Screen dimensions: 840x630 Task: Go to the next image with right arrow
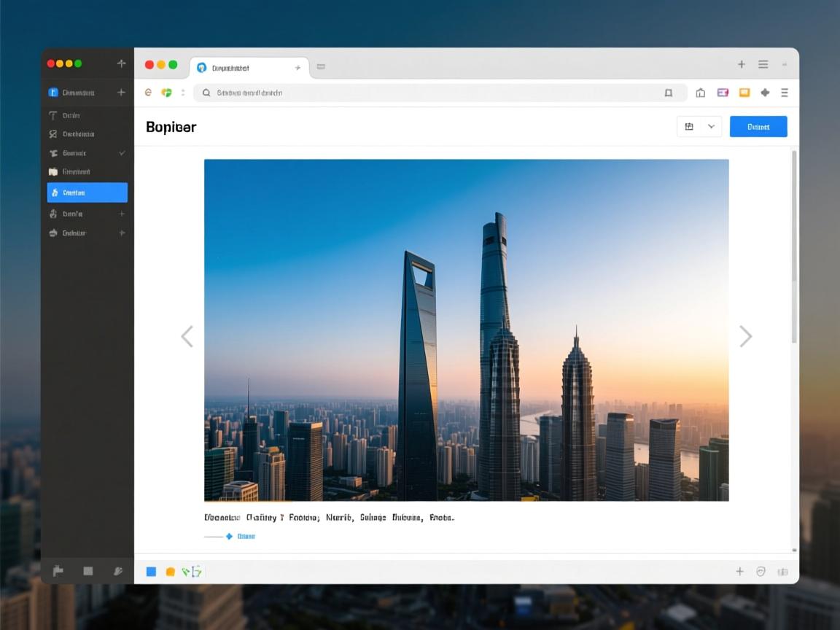[745, 336]
